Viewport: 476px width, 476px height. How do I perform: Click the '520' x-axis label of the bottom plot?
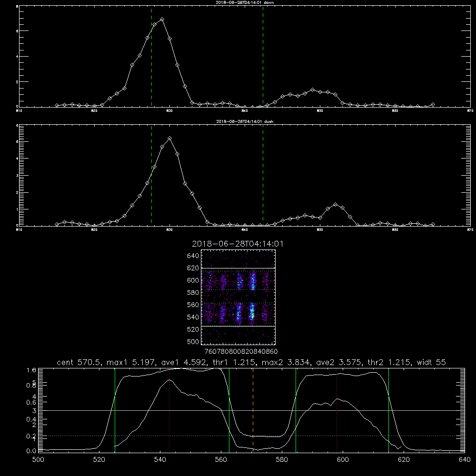(99, 460)
